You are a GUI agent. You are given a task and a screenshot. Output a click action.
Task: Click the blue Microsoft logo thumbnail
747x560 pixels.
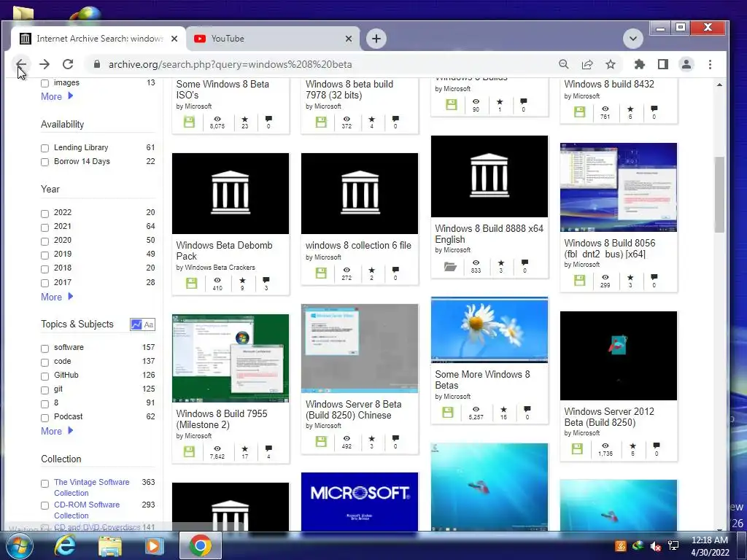coord(360,502)
